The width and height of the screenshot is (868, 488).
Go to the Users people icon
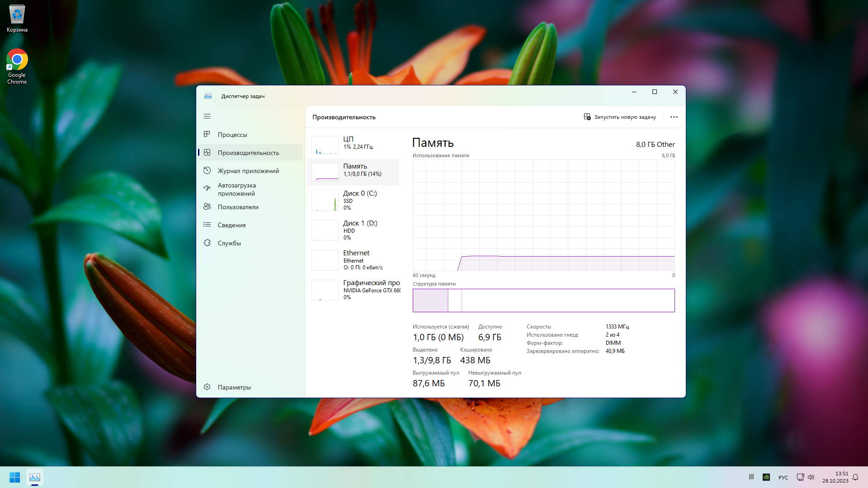207,206
